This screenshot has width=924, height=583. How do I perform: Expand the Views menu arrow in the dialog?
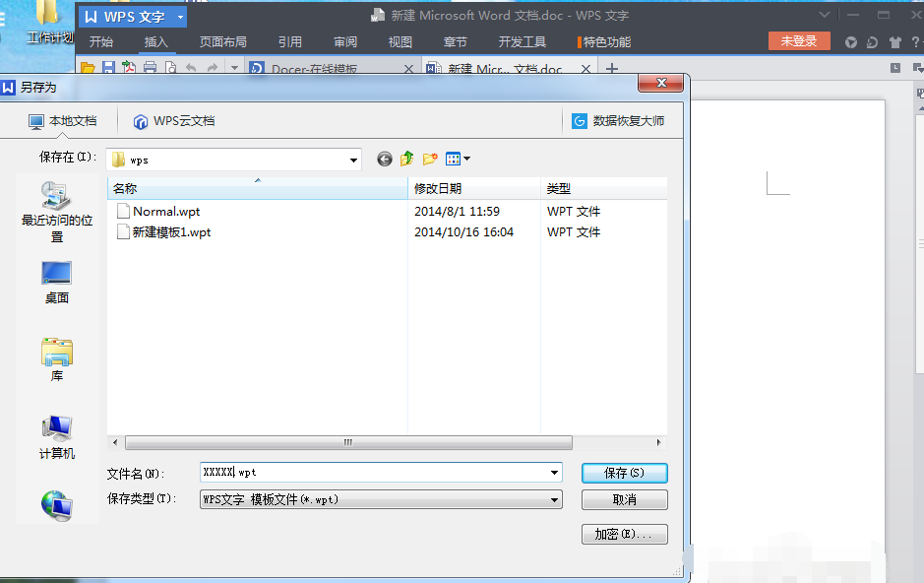point(466,159)
